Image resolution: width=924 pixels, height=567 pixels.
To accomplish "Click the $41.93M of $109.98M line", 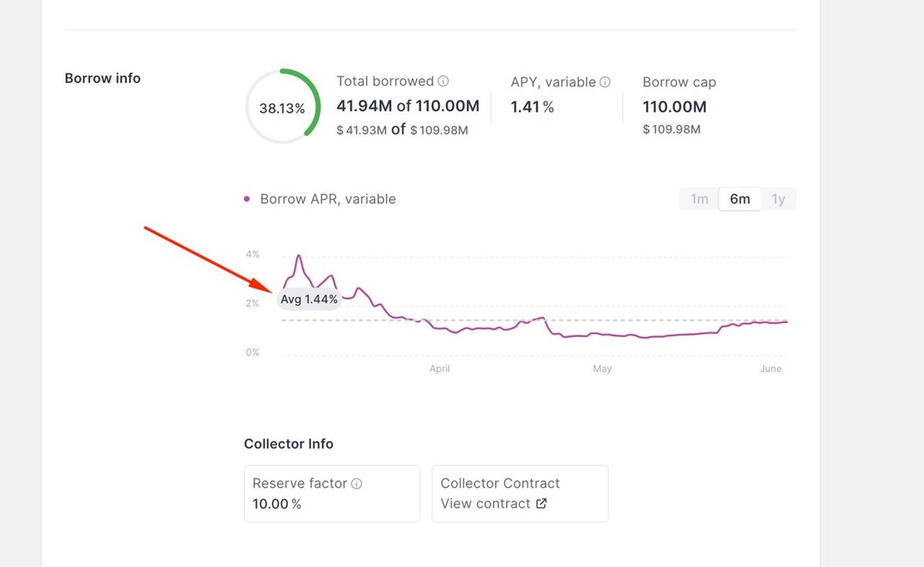I will tap(402, 129).
